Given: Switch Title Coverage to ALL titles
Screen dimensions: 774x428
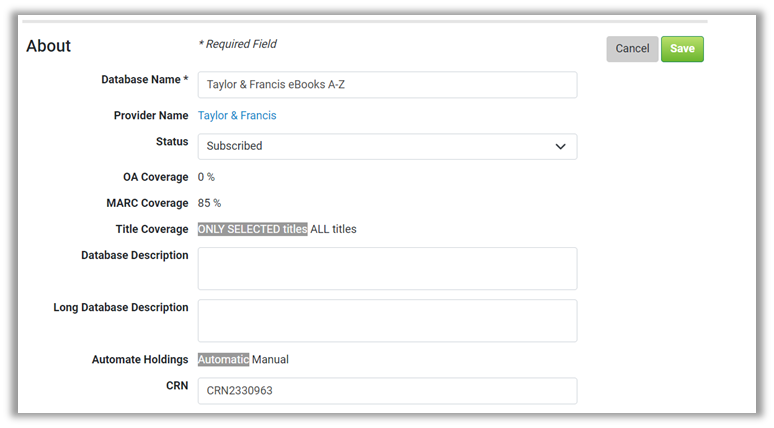Looking at the screenshot, I should [334, 229].
